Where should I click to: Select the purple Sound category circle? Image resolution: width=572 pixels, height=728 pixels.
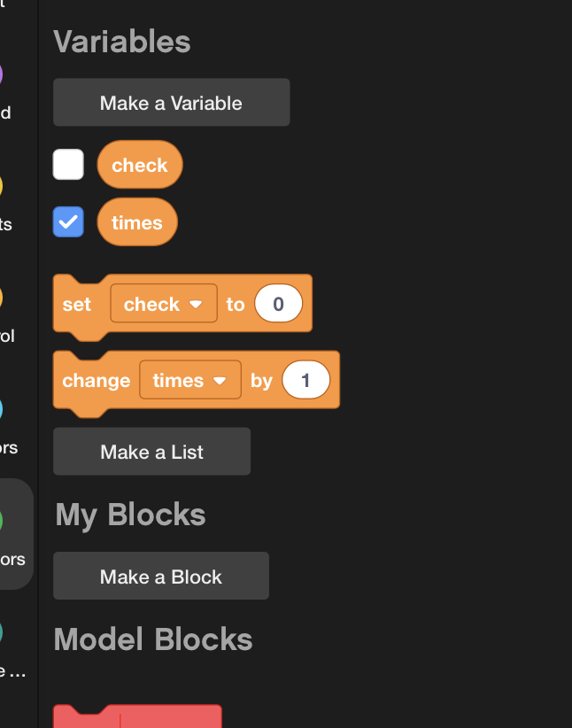(x=2, y=75)
